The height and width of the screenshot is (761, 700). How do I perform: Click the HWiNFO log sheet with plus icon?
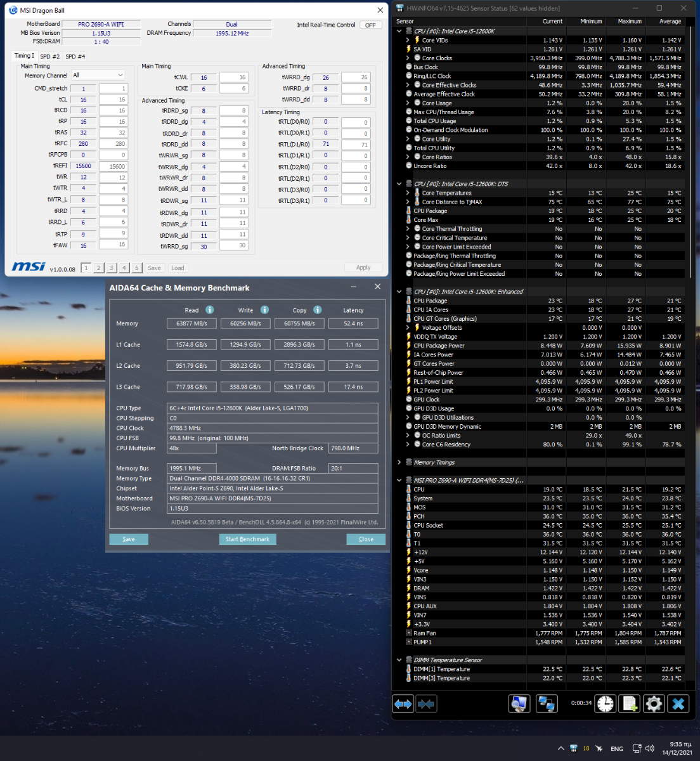coord(630,704)
